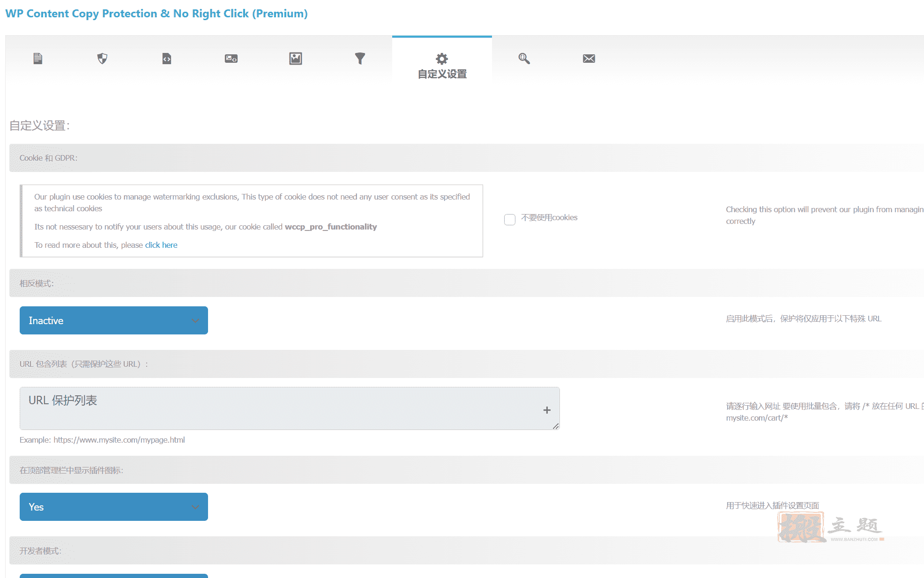Click the plus icon in URL list field
This screenshot has height=578, width=924.
pos(547,410)
